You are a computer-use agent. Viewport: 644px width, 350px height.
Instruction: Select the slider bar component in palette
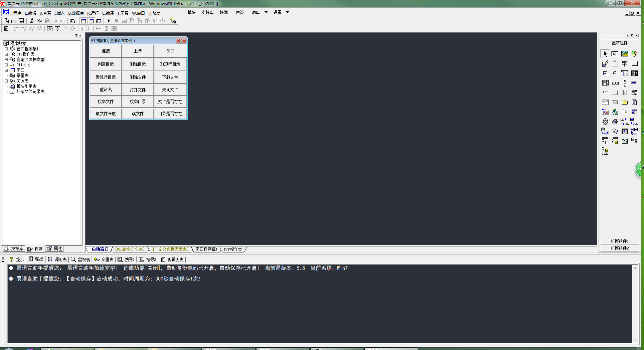(605, 93)
